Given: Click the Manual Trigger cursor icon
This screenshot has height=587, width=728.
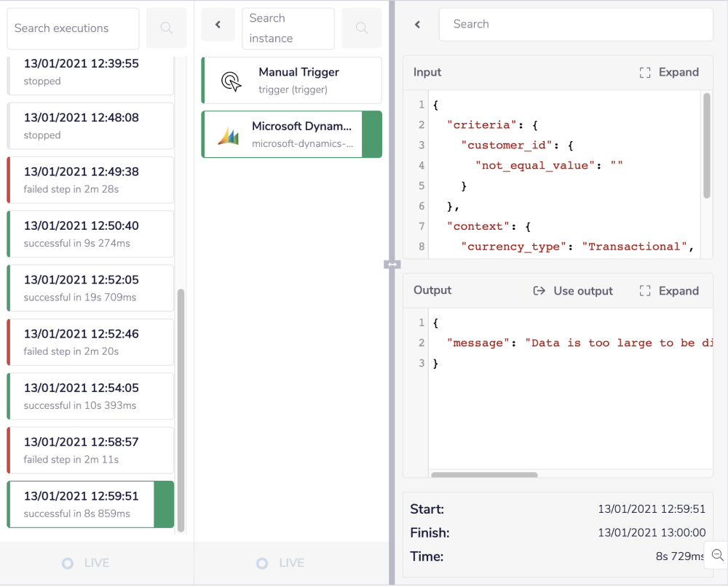Looking at the screenshot, I should pos(231,81).
